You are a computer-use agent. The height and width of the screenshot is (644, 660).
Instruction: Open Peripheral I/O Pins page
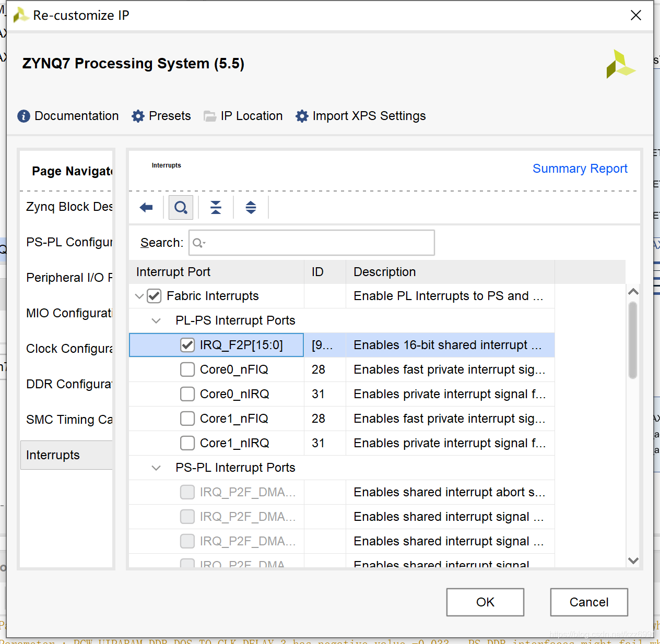click(69, 278)
